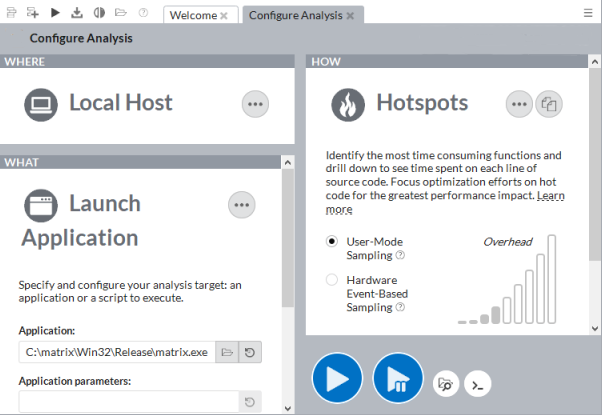
Task: Select User-Mode Sampling radio button
Action: [332, 241]
